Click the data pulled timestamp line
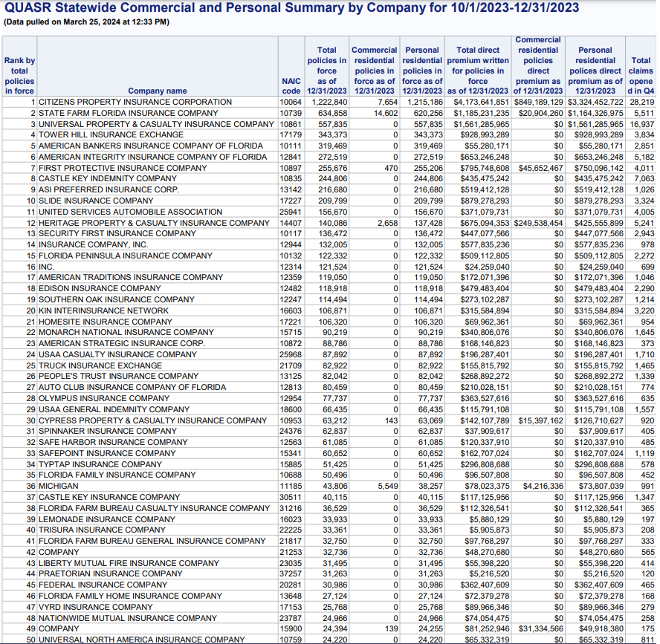This screenshot has height=644, width=660. coord(86,22)
